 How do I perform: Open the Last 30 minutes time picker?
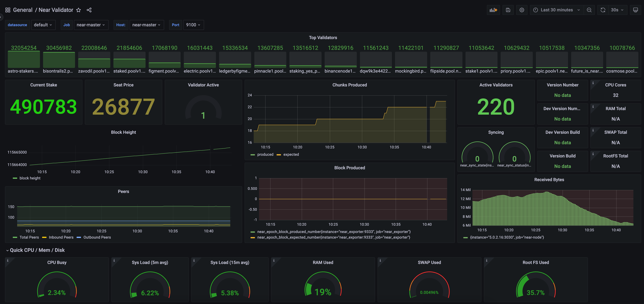pyautogui.click(x=556, y=10)
